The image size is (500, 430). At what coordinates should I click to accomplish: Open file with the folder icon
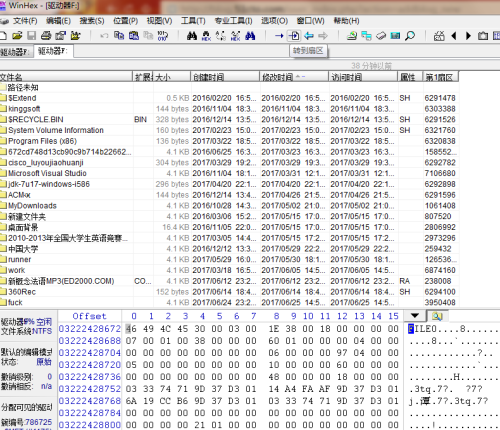pyautogui.click(x=17, y=35)
